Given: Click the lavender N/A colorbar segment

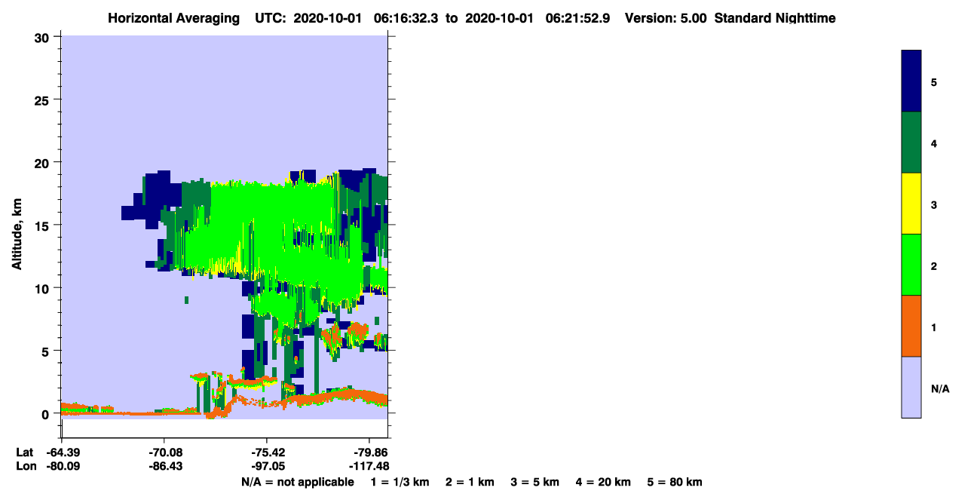Looking at the screenshot, I should point(911,387).
